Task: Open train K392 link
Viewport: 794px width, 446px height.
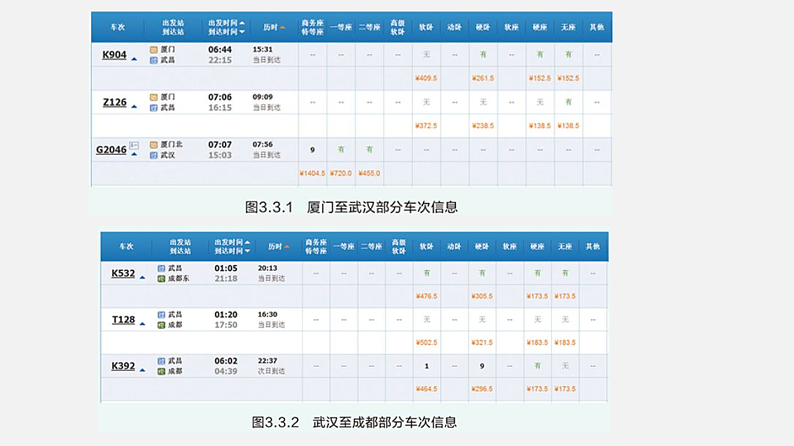Action: (x=123, y=366)
